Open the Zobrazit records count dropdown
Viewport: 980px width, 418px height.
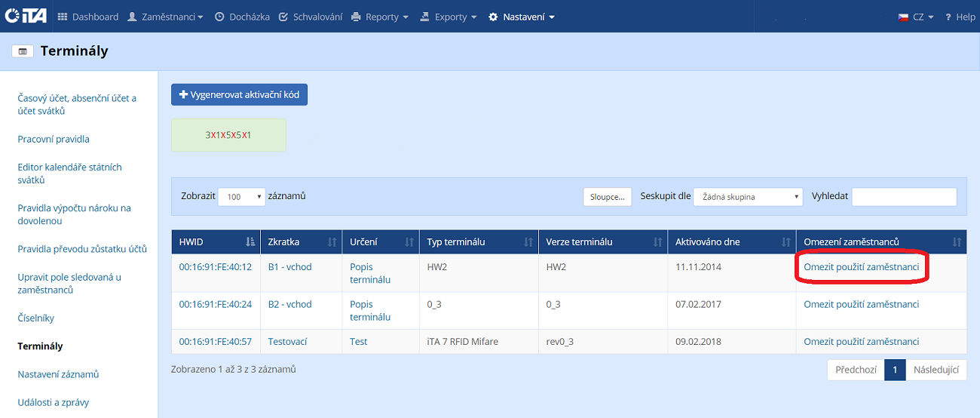pos(242,197)
